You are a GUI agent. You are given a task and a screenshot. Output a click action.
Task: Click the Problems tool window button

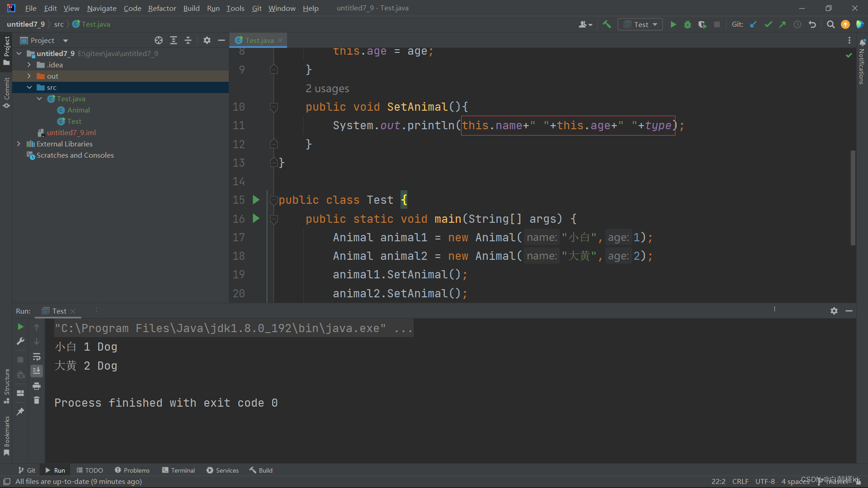pos(132,470)
